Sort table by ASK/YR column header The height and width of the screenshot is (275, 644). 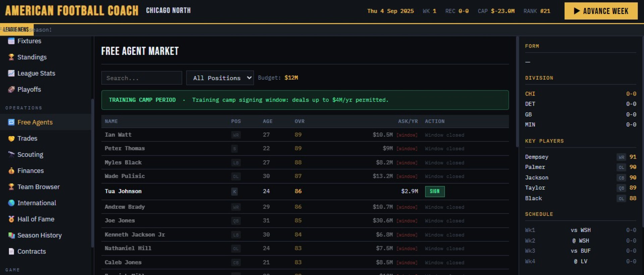(x=408, y=121)
